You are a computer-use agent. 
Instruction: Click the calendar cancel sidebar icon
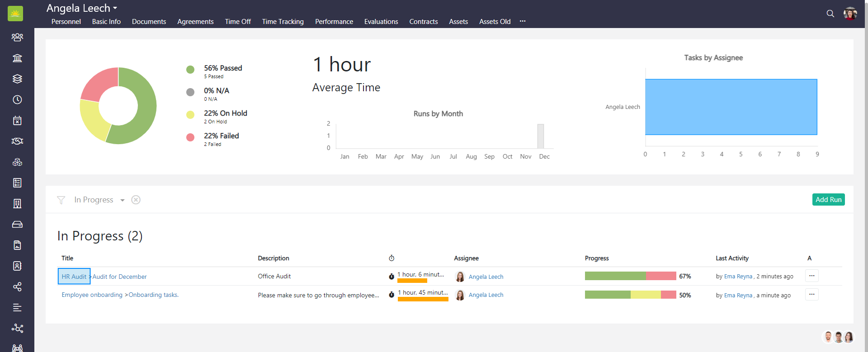(17, 120)
